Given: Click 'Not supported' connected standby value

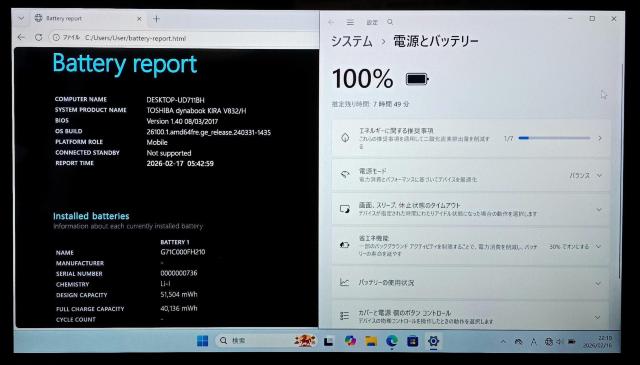Looking at the screenshot, I should tap(169, 153).
